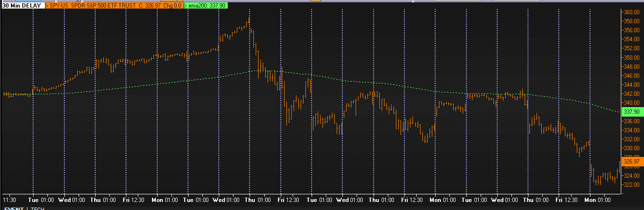Open the EVENT tab at the bottom
Screen dimensions: 644x210
coord(13,208)
